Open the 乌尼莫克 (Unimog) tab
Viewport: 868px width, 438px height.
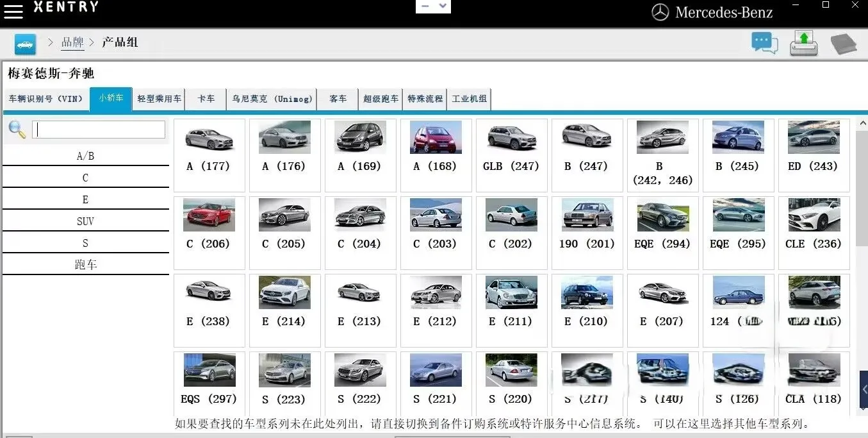click(272, 99)
